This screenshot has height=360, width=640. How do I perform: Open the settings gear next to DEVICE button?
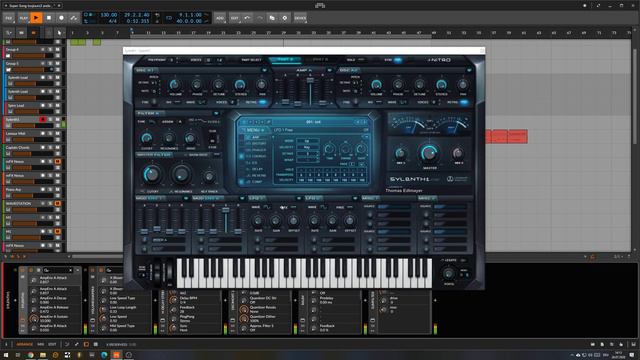(284, 18)
